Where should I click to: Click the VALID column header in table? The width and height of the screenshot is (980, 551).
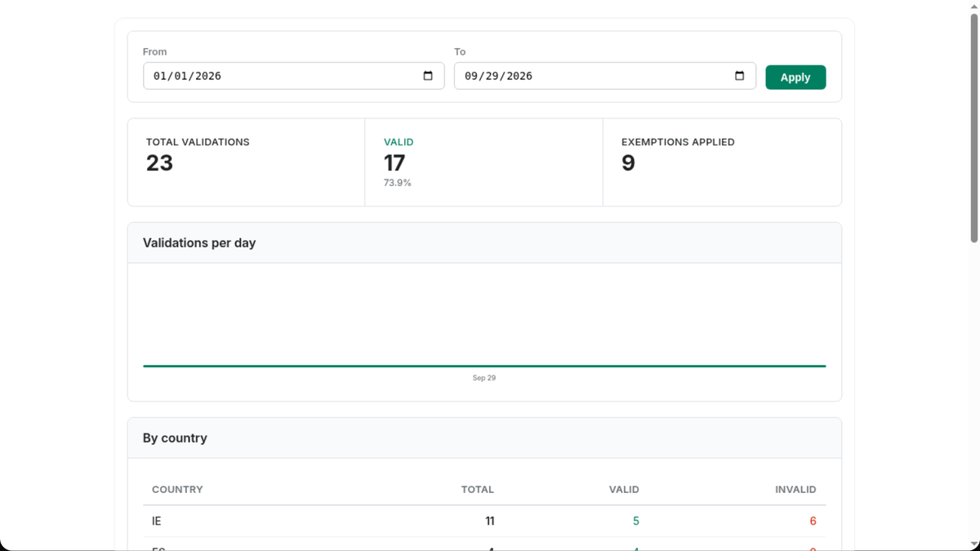click(x=624, y=490)
